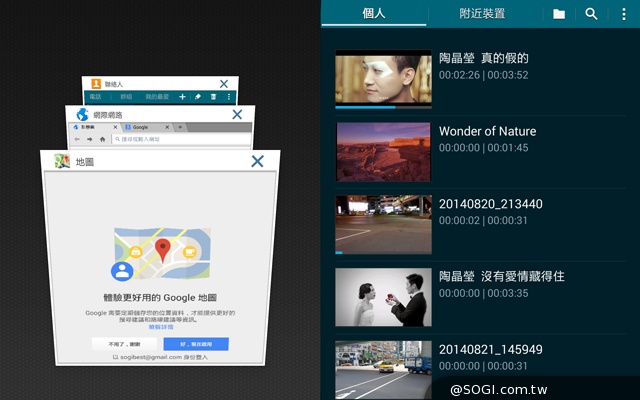This screenshot has width=640, height=400.
Task: Select the title text 陶晶瑩 真的假的
Action: pyautogui.click(x=484, y=58)
